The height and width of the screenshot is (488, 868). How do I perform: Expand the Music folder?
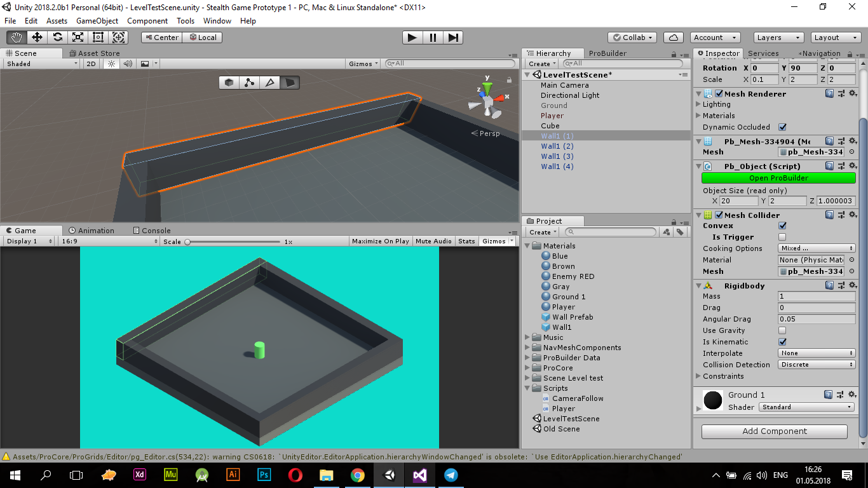click(527, 337)
